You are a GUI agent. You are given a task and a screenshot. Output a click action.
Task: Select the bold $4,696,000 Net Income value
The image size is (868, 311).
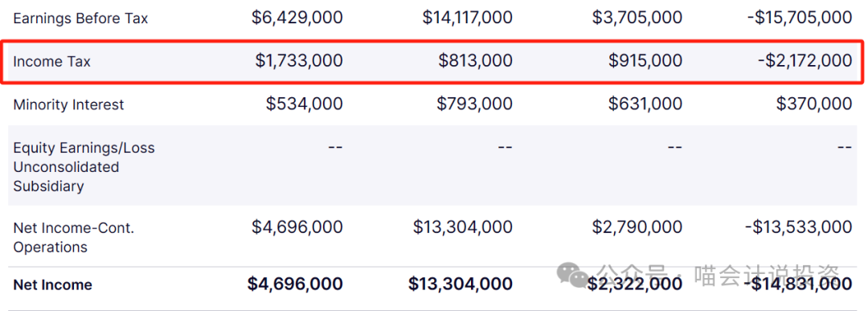point(295,284)
